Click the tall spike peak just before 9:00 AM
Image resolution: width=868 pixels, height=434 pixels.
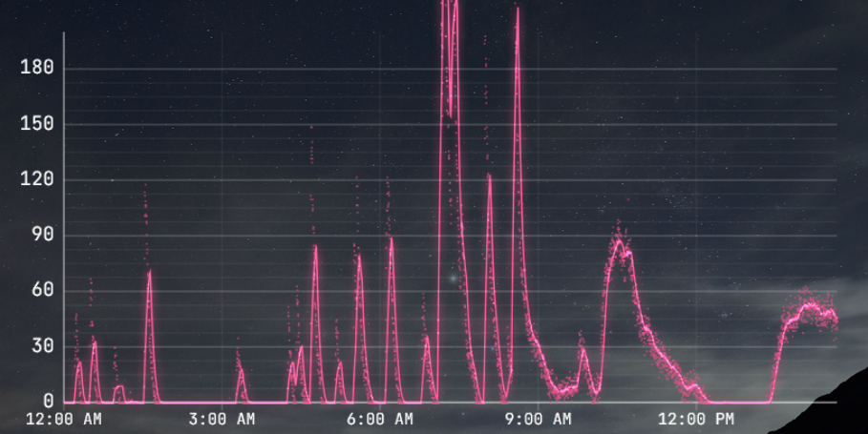pyautogui.click(x=518, y=10)
